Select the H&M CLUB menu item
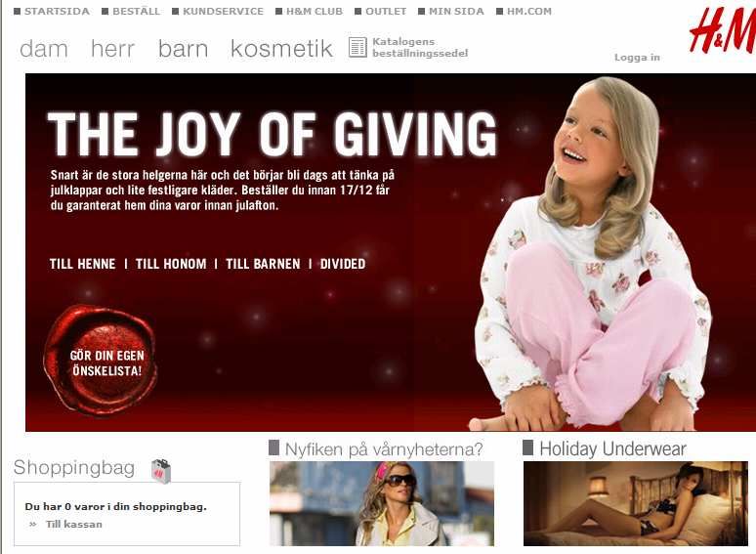This screenshot has width=756, height=554. click(x=315, y=11)
